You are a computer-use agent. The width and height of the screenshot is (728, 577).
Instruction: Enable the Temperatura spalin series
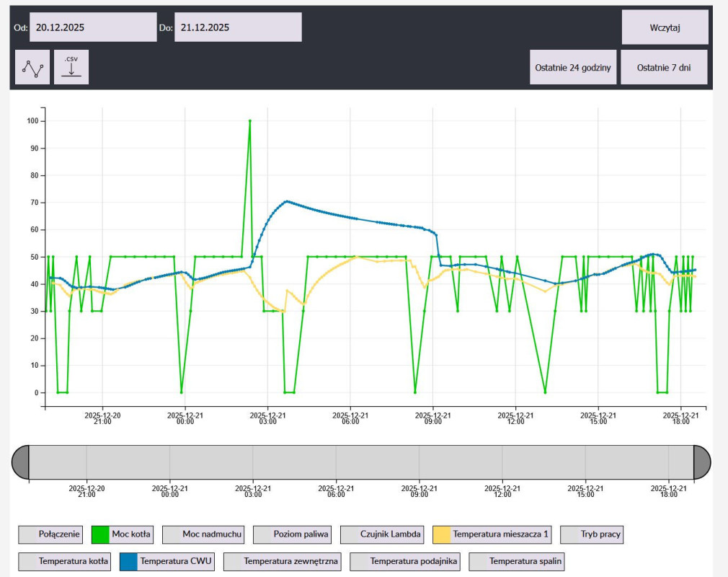[x=517, y=561]
